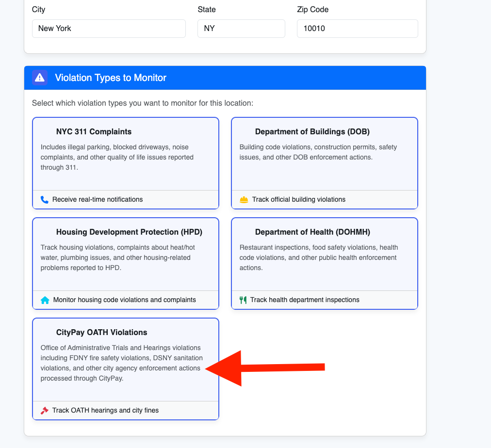491x448 pixels.
Task: Enable Department of Health (DOHMH) card title
Action: click(x=312, y=232)
